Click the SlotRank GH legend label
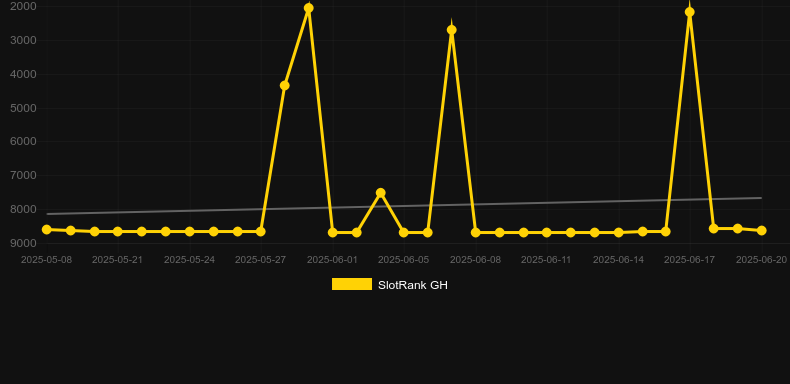 413,285
